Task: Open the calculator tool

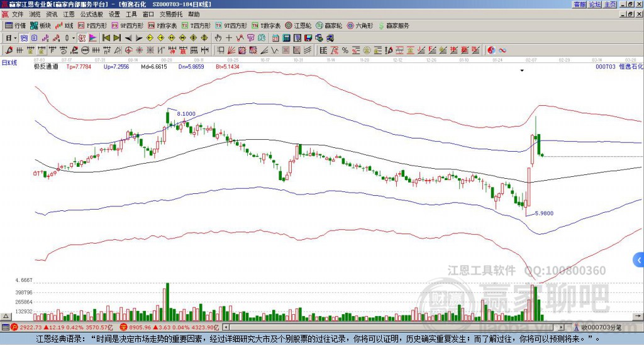Action: click(287, 38)
